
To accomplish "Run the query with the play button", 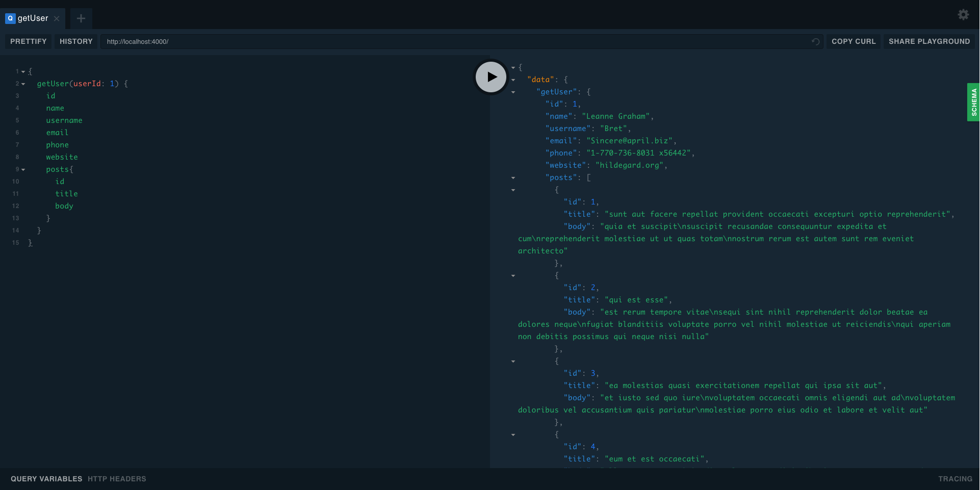I will pos(491,77).
